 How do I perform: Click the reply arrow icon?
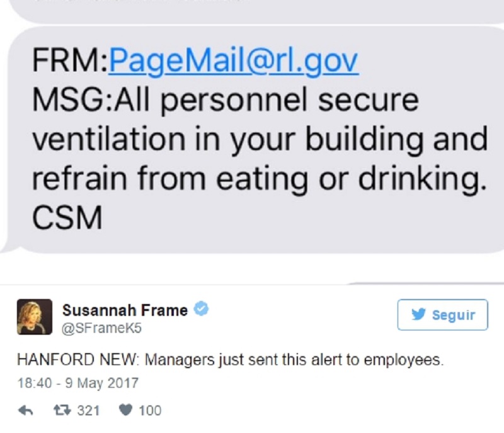tap(26, 411)
